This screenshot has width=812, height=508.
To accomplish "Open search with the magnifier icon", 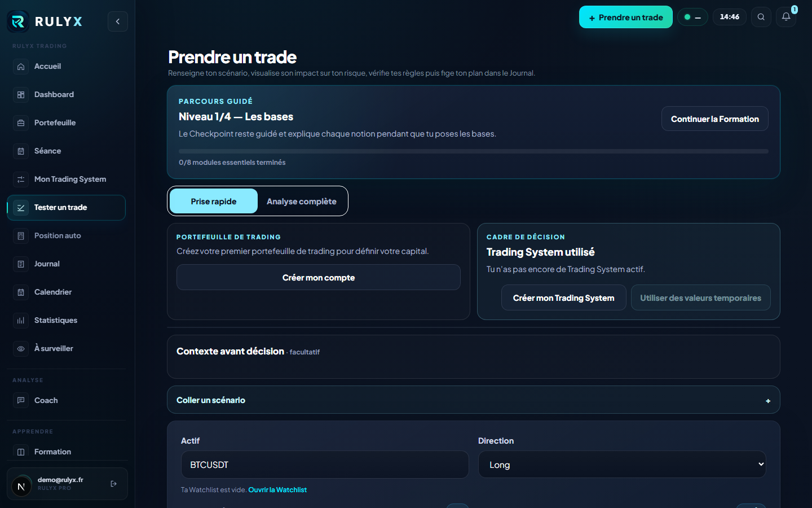I will point(761,17).
